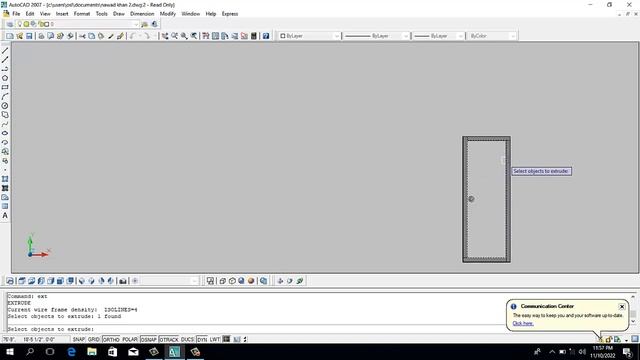Click the door handle circle in drawing
The width and height of the screenshot is (640, 360).
pyautogui.click(x=471, y=199)
